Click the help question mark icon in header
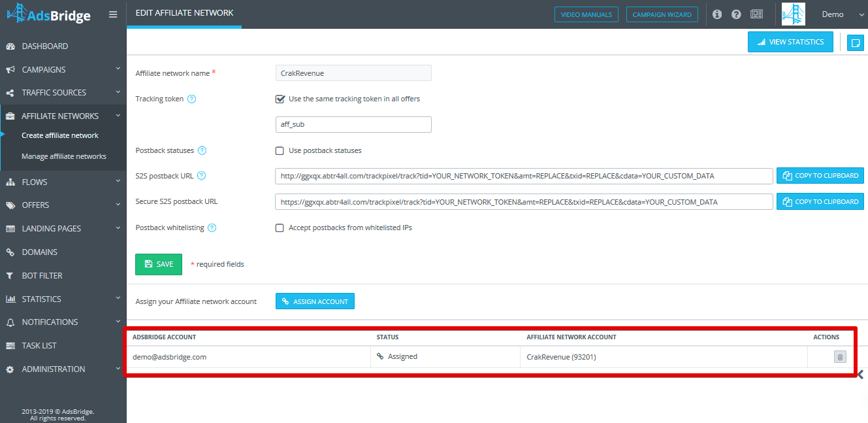This screenshot has width=868, height=423. [x=737, y=14]
